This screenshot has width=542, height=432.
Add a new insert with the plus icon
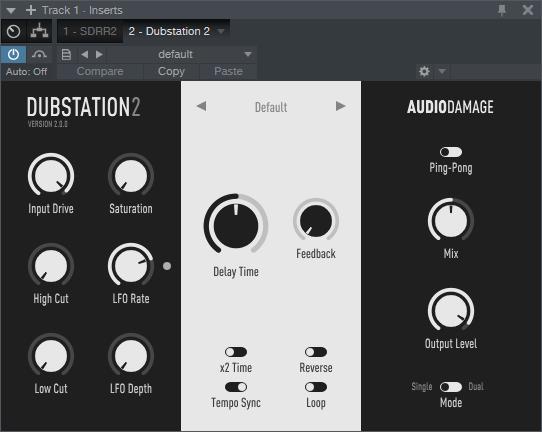[x=31, y=10]
